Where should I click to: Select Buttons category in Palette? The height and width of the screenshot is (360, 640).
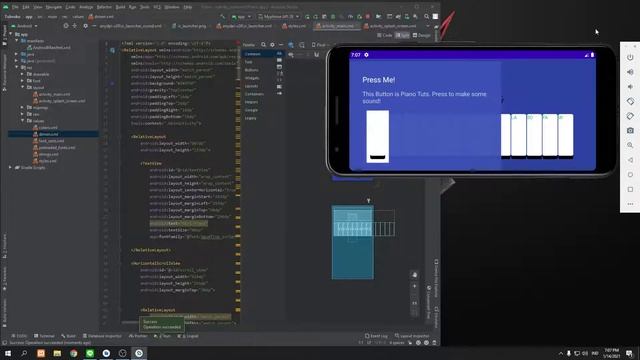tap(251, 70)
